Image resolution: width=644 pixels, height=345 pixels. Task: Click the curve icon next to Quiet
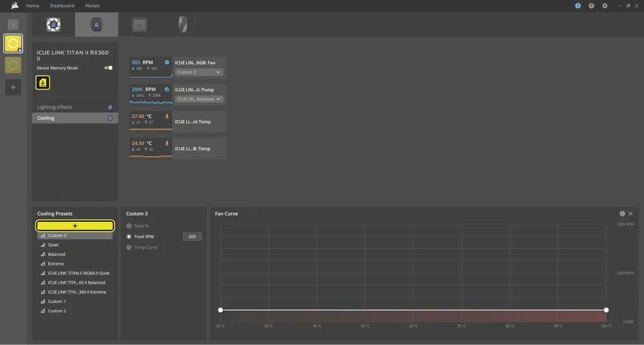(43, 245)
